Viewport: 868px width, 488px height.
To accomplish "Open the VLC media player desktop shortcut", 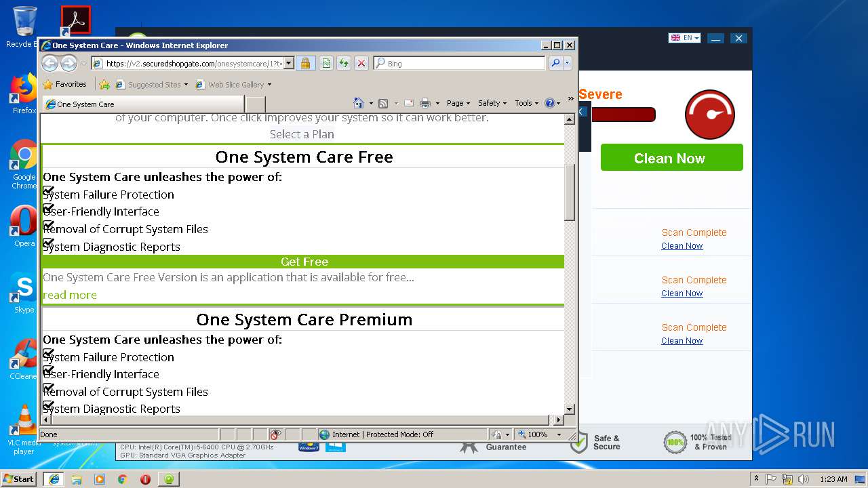I will click(24, 430).
